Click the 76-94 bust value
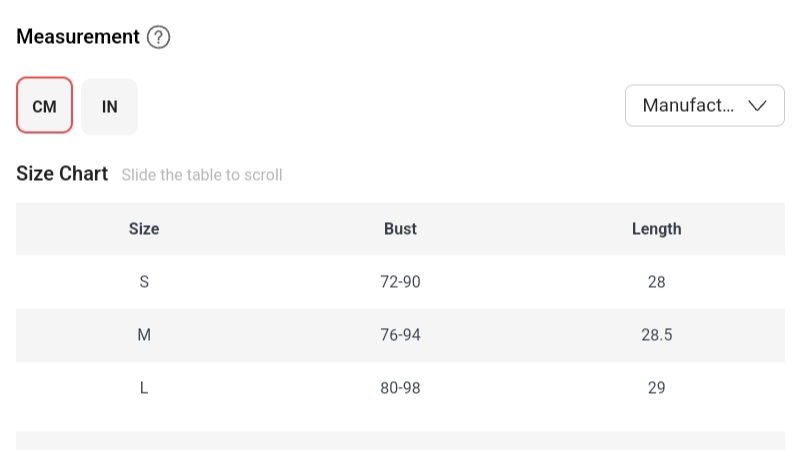Viewport: 800px width, 450px height. [400, 335]
